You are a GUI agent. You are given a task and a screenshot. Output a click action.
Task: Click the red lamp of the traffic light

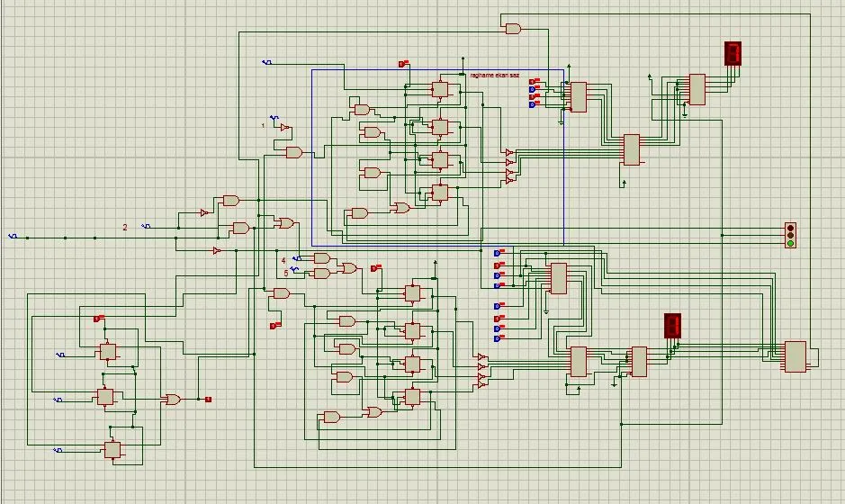pyautogui.click(x=790, y=229)
